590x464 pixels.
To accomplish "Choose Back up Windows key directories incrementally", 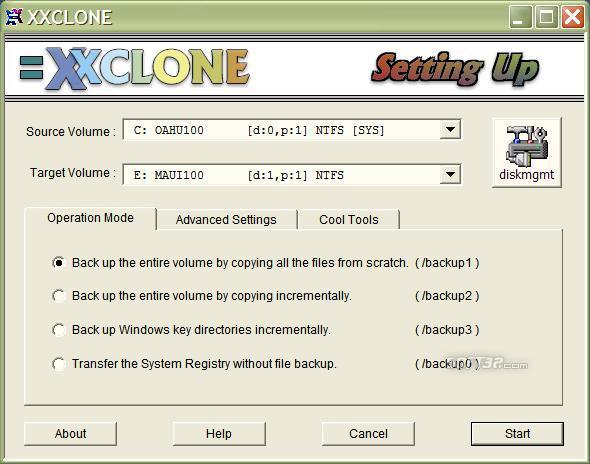I will point(59,330).
